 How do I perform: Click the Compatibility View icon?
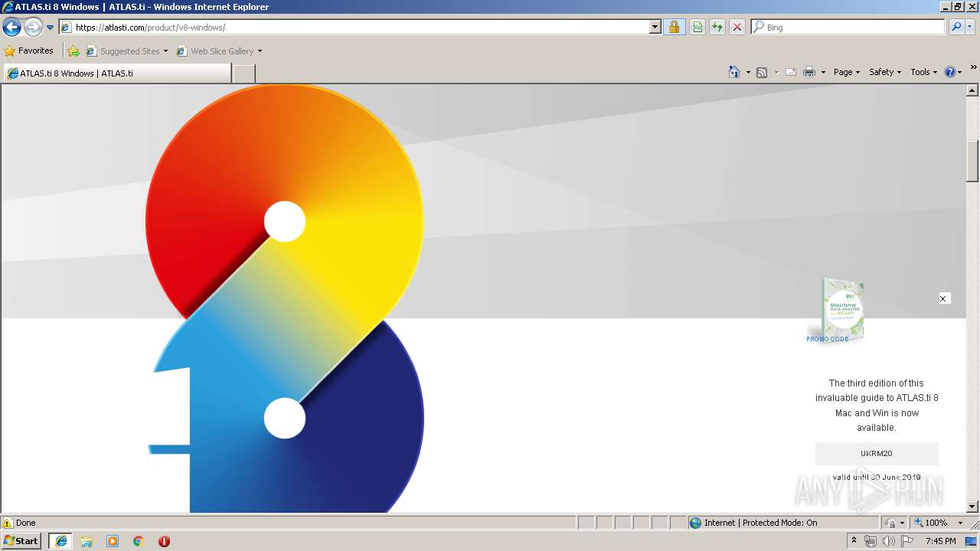[697, 28]
